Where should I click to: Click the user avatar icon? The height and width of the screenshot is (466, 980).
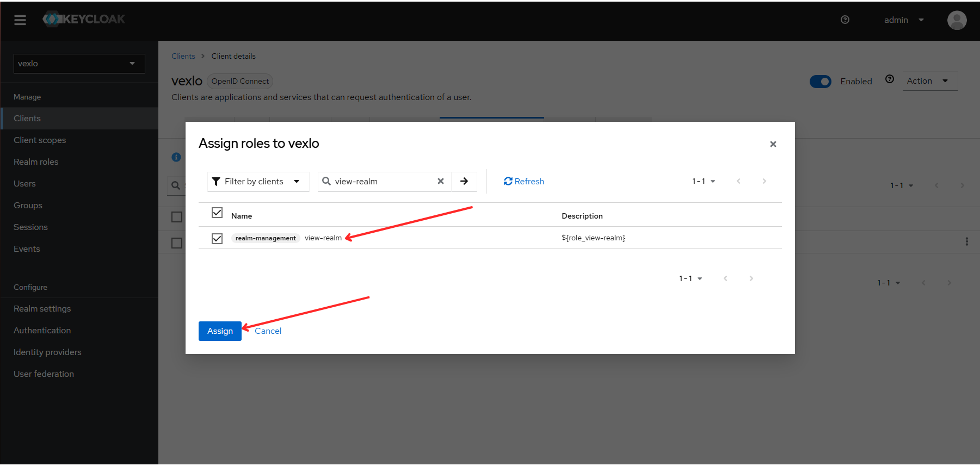(x=957, y=20)
